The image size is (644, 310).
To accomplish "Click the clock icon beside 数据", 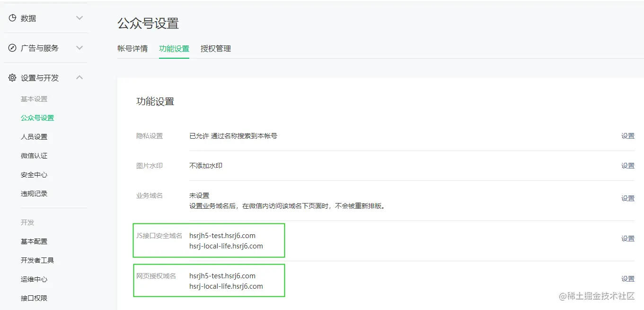I will (x=12, y=18).
